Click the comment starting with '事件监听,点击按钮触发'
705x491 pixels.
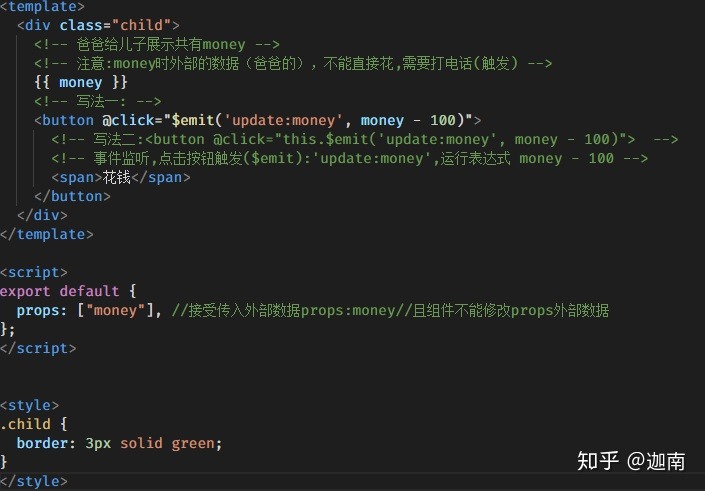pyautogui.click(x=349, y=158)
